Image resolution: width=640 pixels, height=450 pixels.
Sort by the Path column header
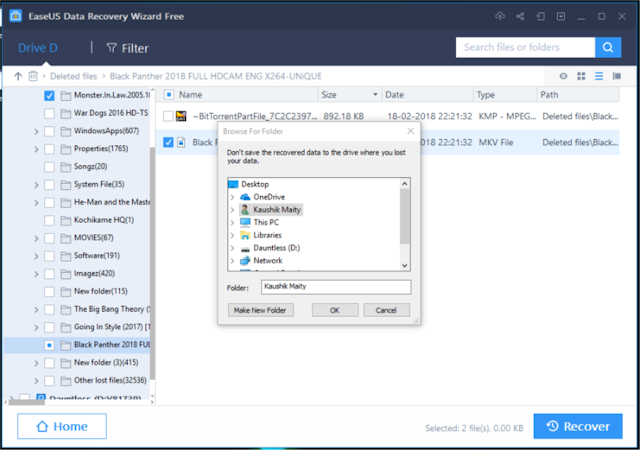point(578,95)
